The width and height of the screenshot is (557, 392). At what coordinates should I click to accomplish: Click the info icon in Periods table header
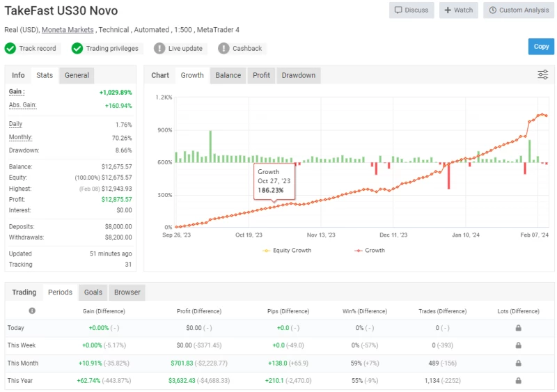[x=32, y=311]
